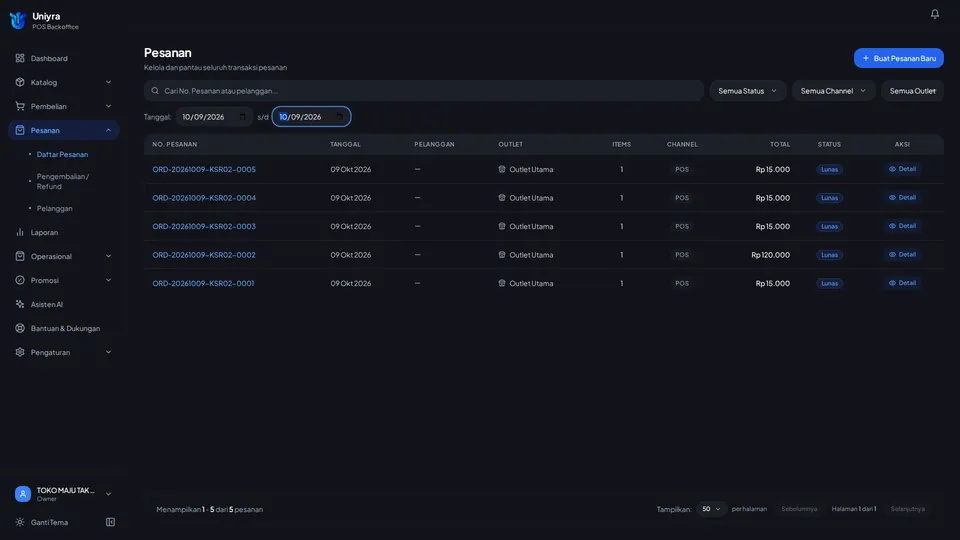
Task: Expand the Pembelian menu chevron
Action: click(x=108, y=106)
